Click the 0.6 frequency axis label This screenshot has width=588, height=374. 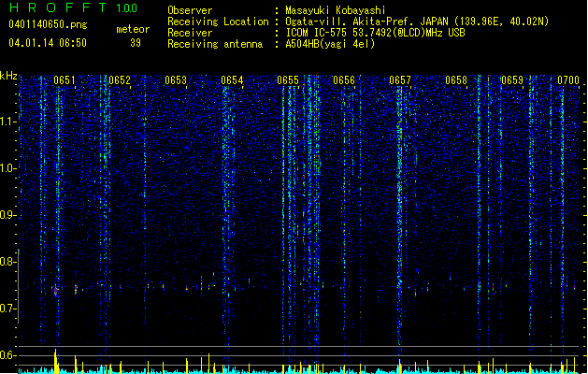(x=8, y=355)
